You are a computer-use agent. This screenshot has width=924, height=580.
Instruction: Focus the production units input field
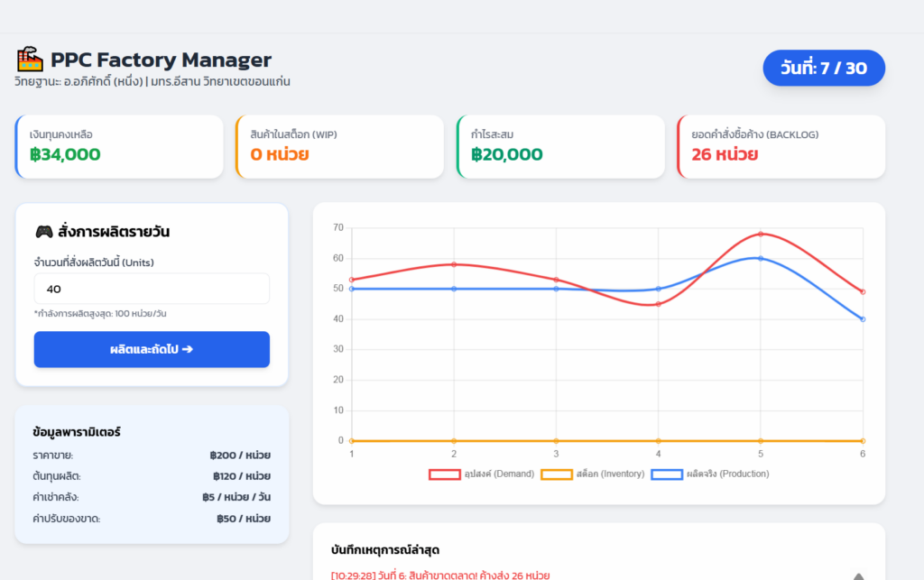coord(152,289)
